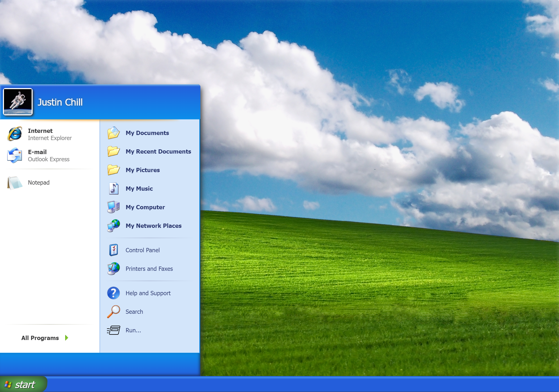Open the My Network Places label
The width and height of the screenshot is (559, 392).
pos(154,226)
